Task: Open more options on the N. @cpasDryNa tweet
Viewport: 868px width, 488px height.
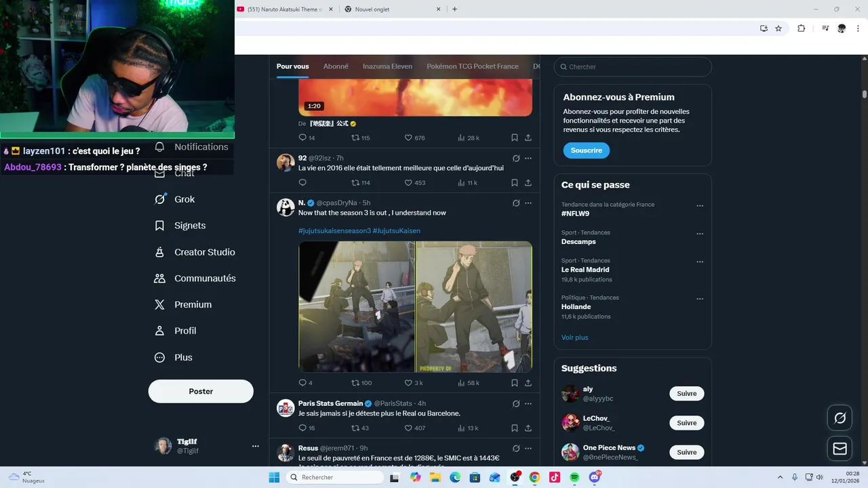Action: click(x=528, y=203)
